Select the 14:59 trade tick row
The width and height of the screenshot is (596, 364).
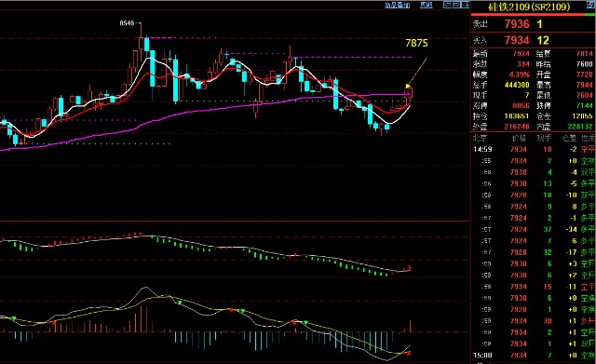[533, 149]
